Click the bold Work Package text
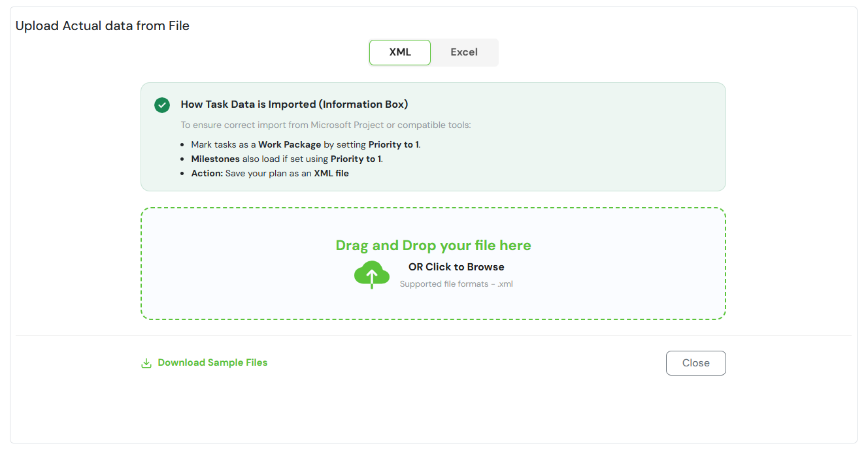Screen dimensions: 868x450 (290, 145)
